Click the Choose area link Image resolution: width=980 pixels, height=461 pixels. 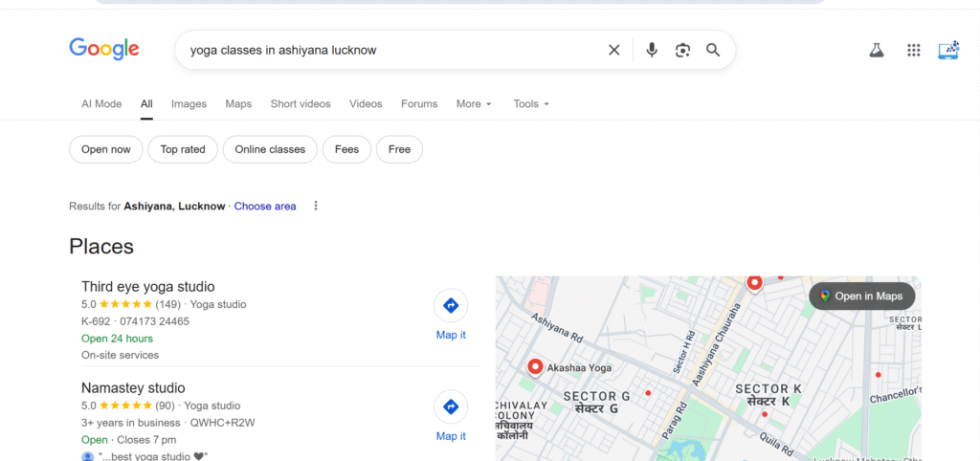click(x=265, y=206)
